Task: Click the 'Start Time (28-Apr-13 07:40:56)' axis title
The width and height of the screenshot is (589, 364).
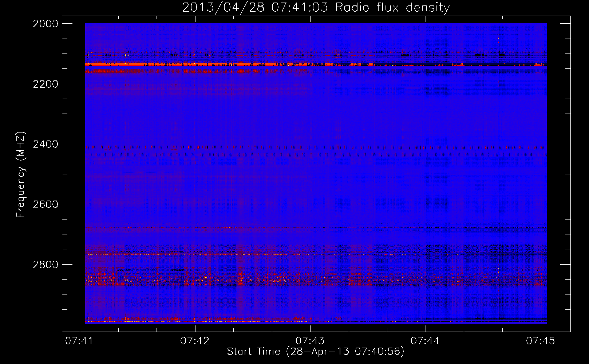Action: click(x=316, y=352)
